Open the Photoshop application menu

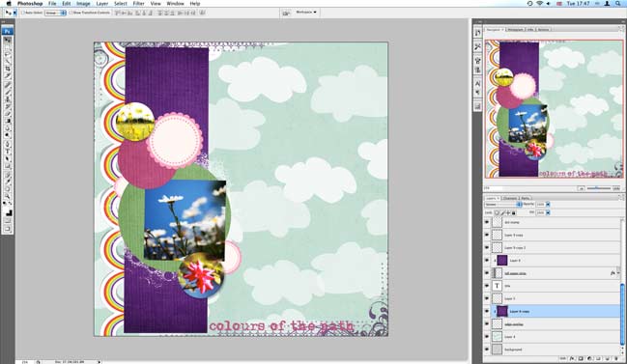[30, 4]
